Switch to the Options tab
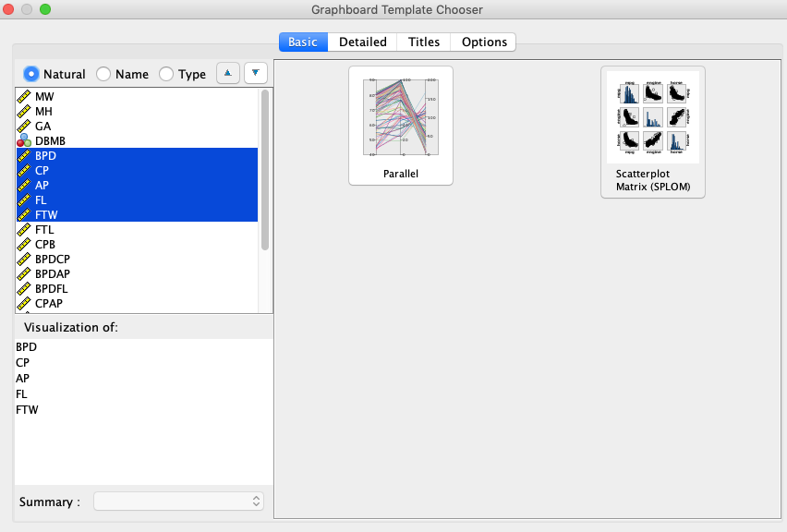 pyautogui.click(x=484, y=42)
